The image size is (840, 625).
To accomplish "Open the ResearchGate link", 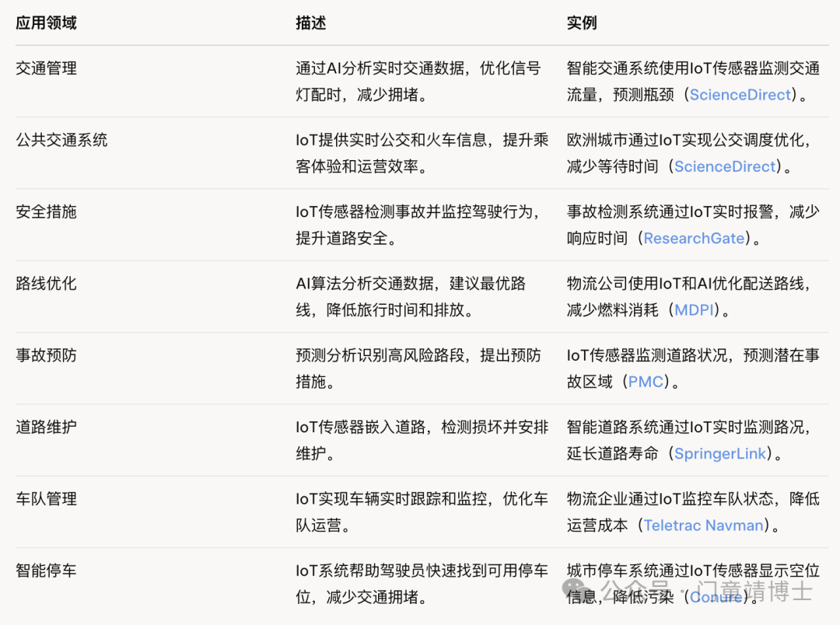I will tap(694, 239).
